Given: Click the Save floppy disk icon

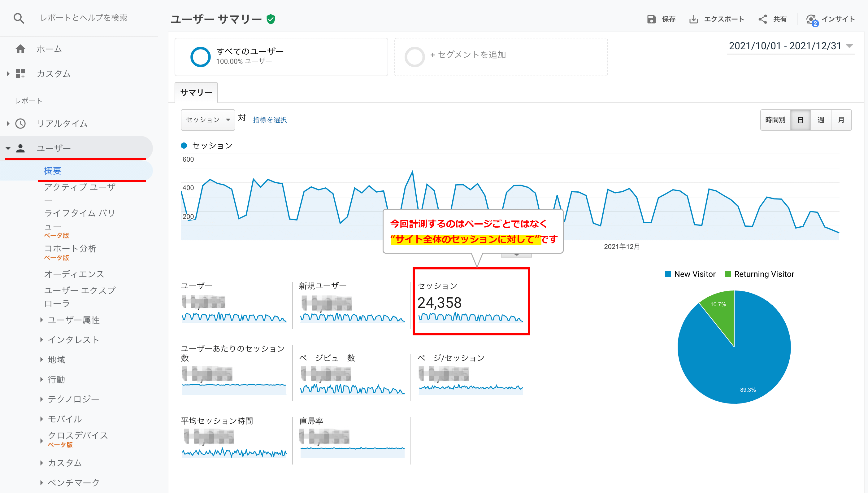Looking at the screenshot, I should [651, 19].
